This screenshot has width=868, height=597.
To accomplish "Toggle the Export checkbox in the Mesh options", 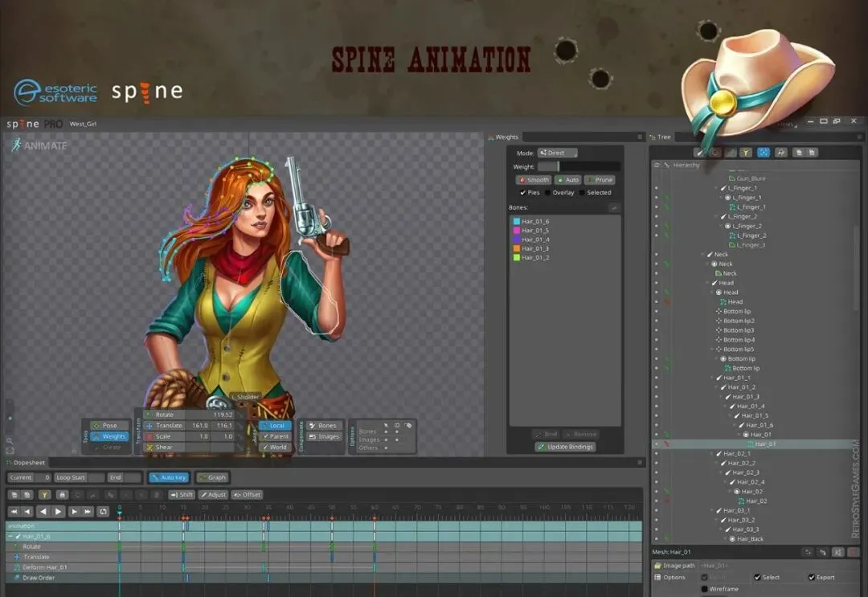I will click(812, 577).
